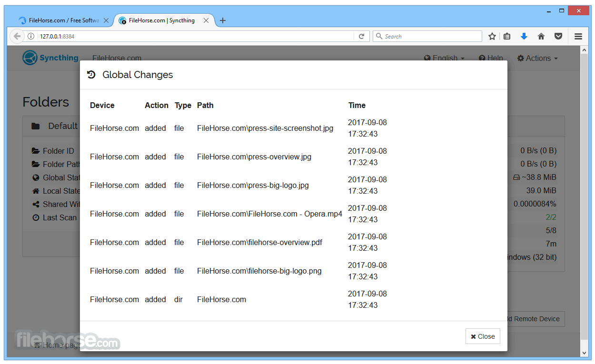Viewport: 595px width, 364px height.
Task: Click the Folder ID icon behind dialog
Action: pos(36,151)
